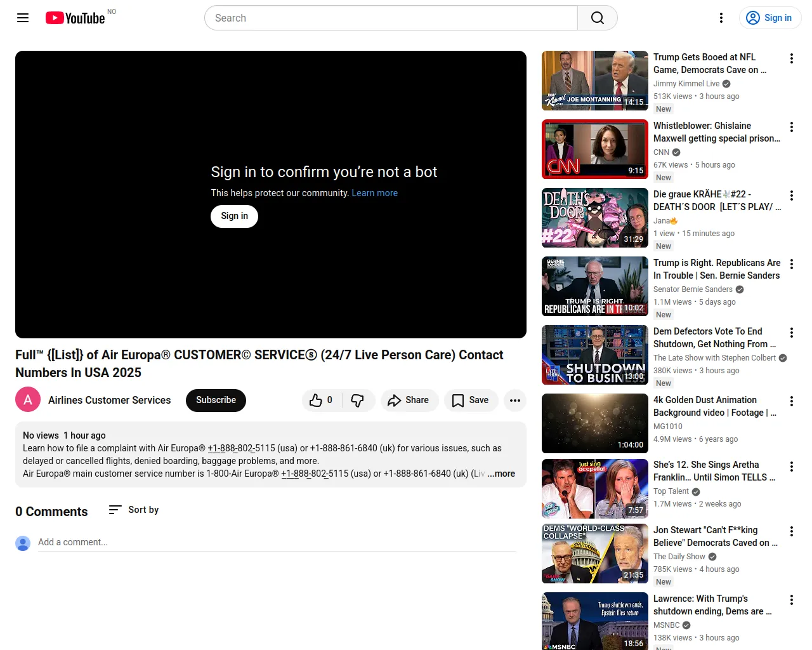Open title 'Lawrence: With Trump's shutdown ending'

pyautogui.click(x=712, y=605)
